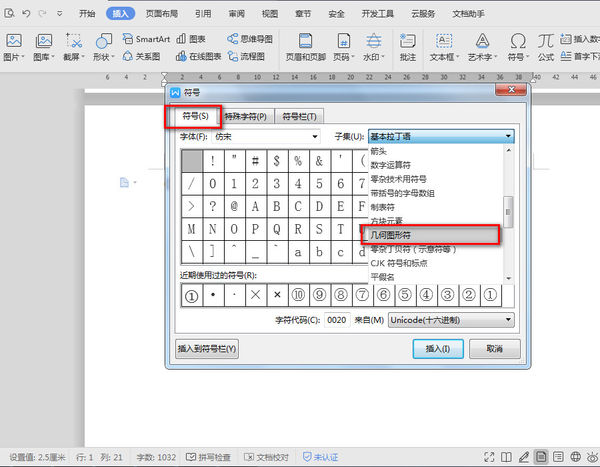Select 制表符 in the subset list

coord(435,207)
